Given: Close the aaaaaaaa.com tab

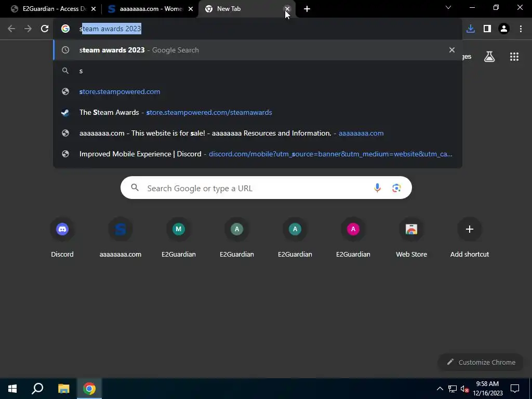Looking at the screenshot, I should pyautogui.click(x=191, y=9).
